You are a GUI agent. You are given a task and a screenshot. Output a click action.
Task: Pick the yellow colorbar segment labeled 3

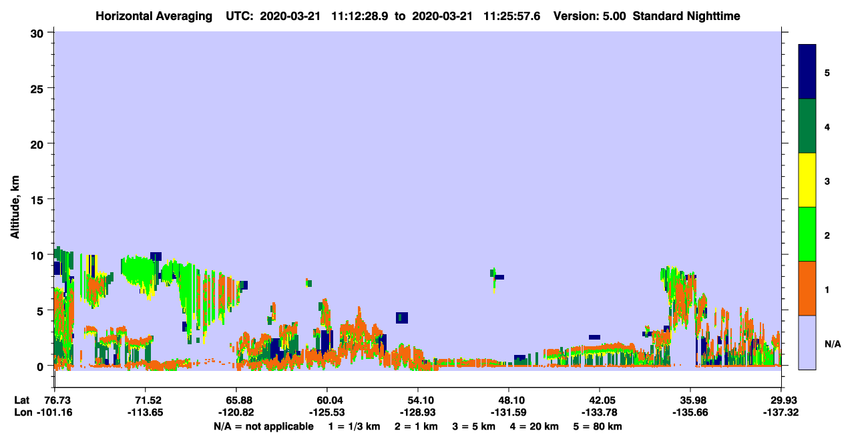(x=807, y=180)
